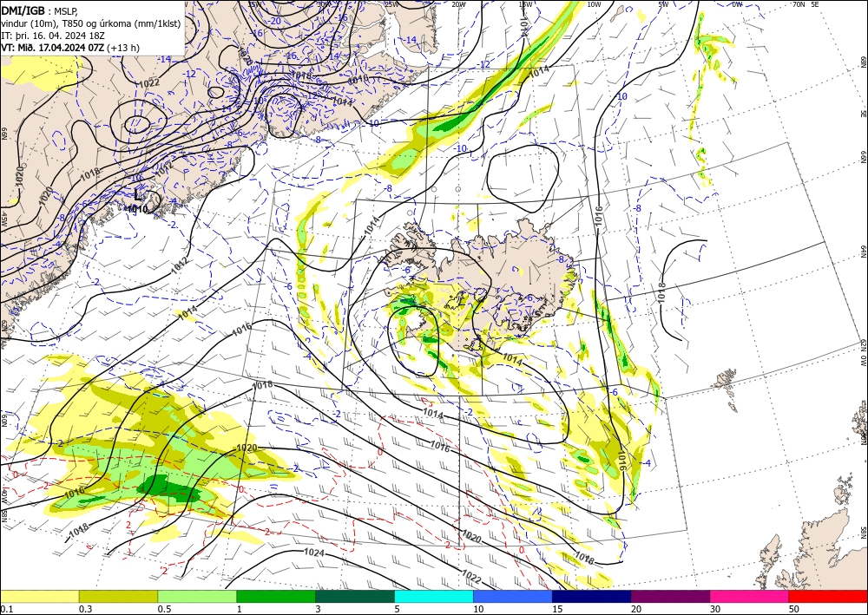This screenshot has width=868, height=615.
Task: Select the green 1–3 legend color segment
Action: [276, 596]
